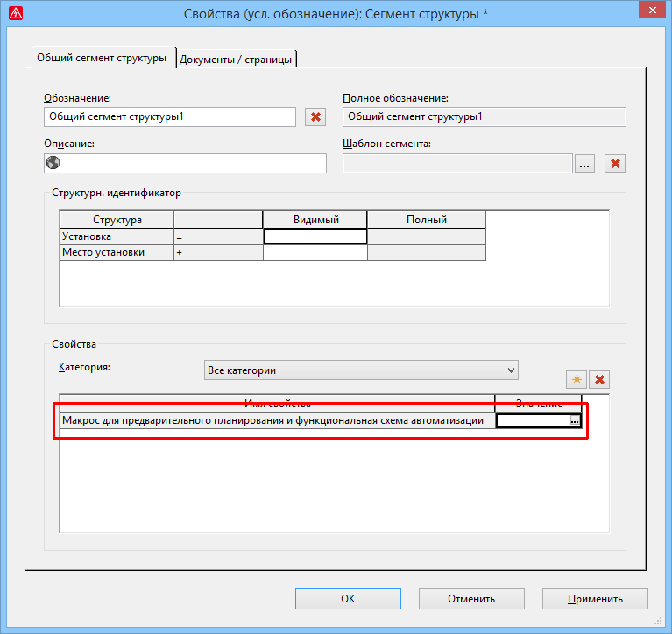The width and height of the screenshot is (672, 634).
Task: Select the Видимый cell for Место установки
Action: coord(315,253)
